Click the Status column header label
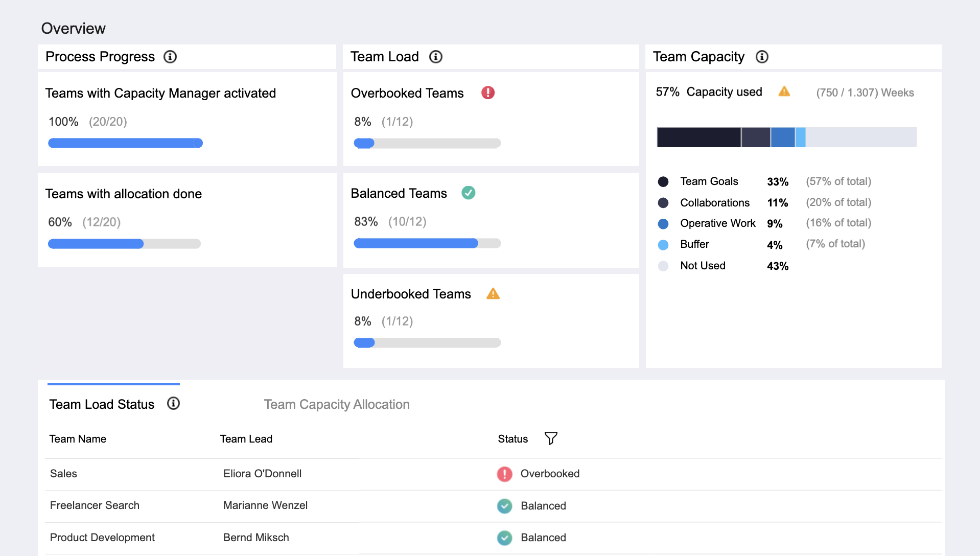Screen dimensions: 980x556 pyautogui.click(x=512, y=439)
